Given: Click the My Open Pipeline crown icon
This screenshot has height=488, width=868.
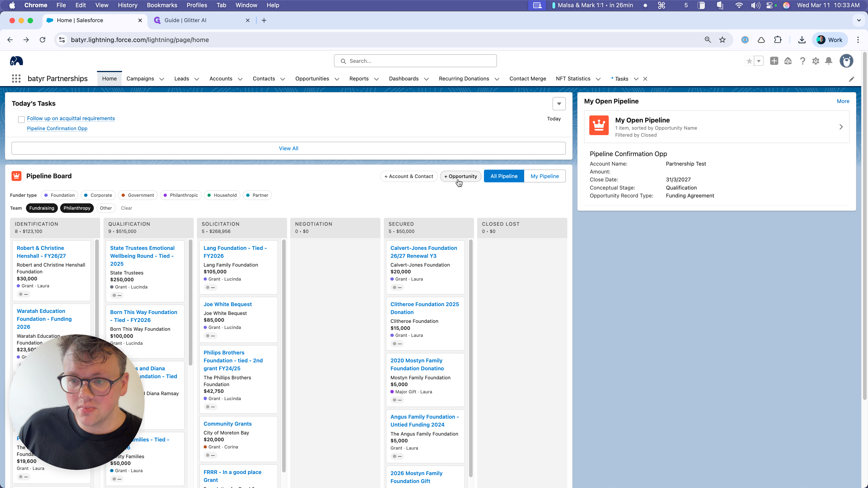Looking at the screenshot, I should coord(599,125).
